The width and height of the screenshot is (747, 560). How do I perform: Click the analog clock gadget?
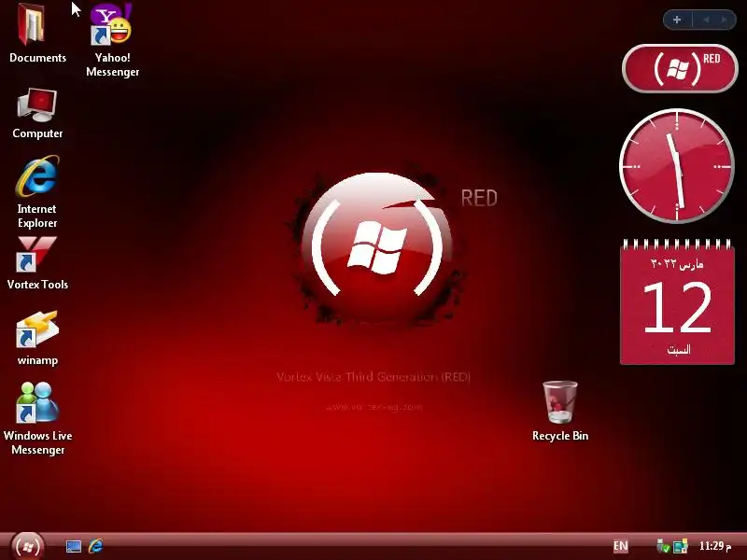click(x=676, y=166)
